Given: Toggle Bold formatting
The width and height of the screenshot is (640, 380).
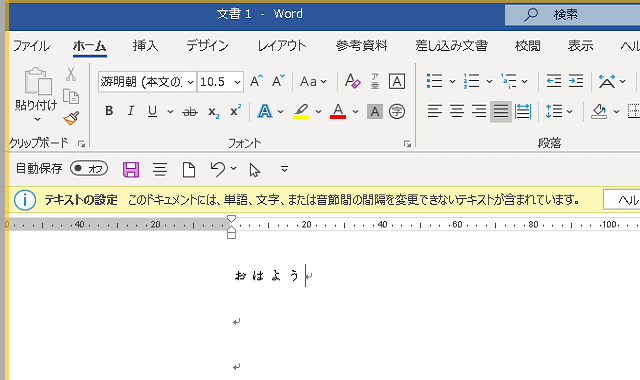Looking at the screenshot, I should (109, 111).
